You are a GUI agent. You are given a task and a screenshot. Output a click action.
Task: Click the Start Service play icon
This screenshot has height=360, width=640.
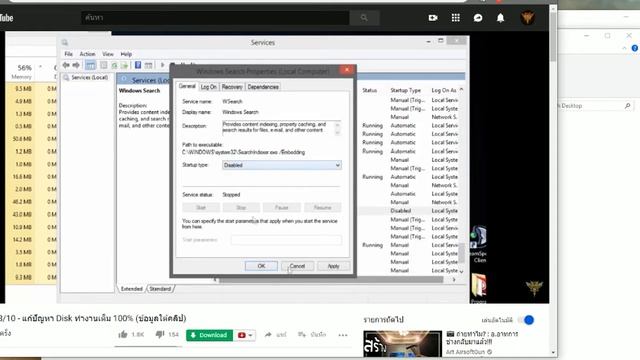pyautogui.click(x=162, y=65)
